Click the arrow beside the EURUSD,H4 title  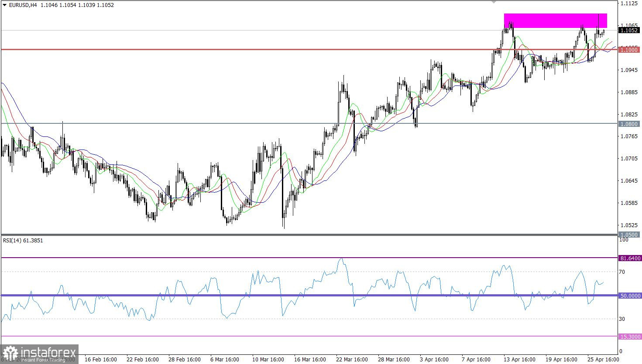click(4, 5)
